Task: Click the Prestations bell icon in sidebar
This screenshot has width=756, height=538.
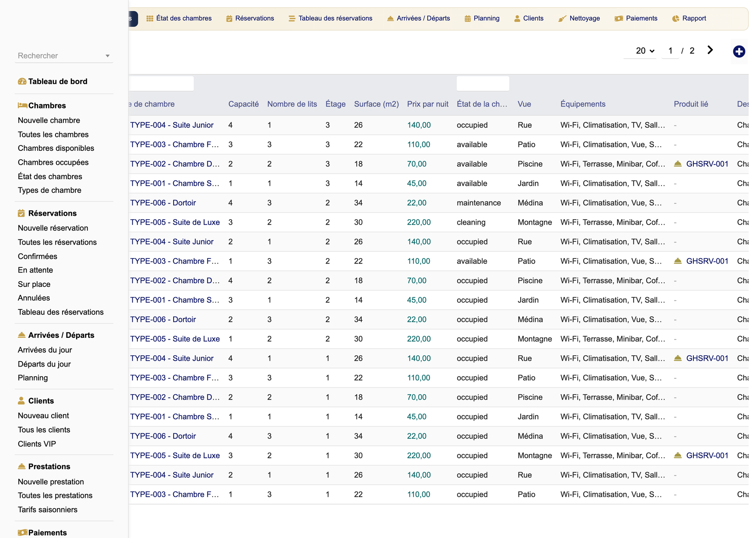Action: pos(22,466)
